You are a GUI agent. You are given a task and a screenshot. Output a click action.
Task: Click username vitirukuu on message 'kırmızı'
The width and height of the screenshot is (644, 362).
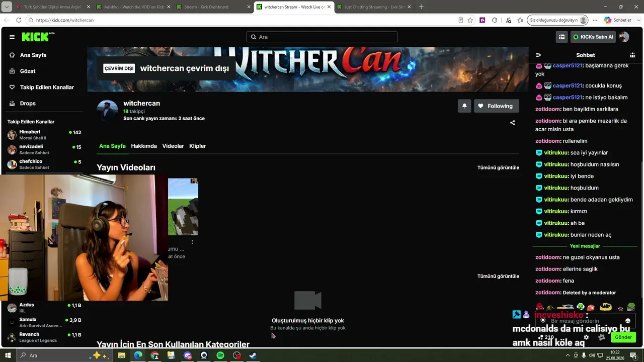pos(557,211)
